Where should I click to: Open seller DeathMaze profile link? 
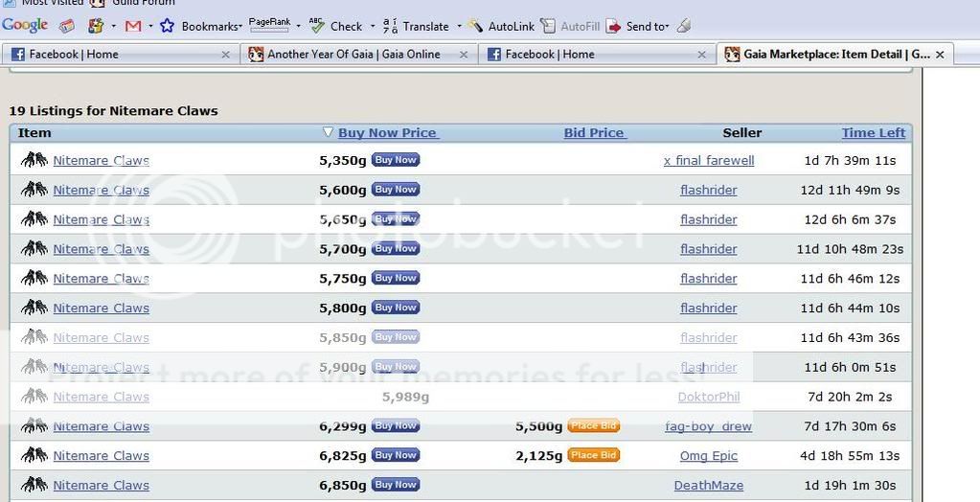point(708,486)
